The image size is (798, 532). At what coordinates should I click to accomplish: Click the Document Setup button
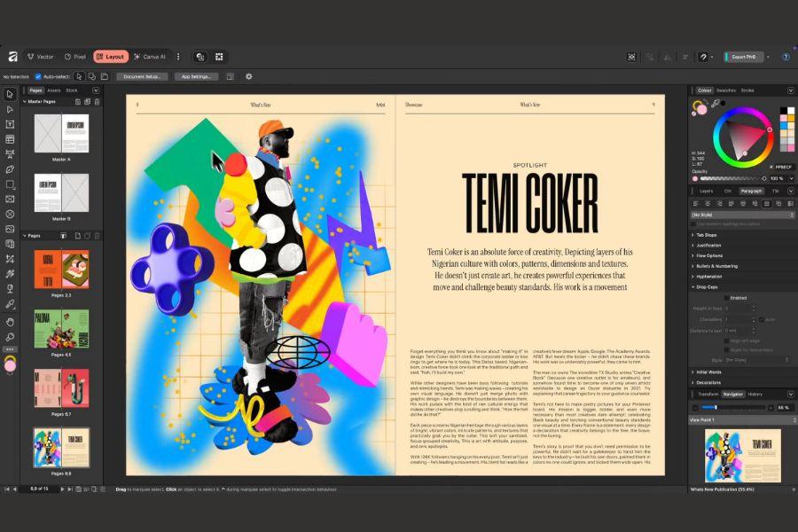click(x=142, y=77)
